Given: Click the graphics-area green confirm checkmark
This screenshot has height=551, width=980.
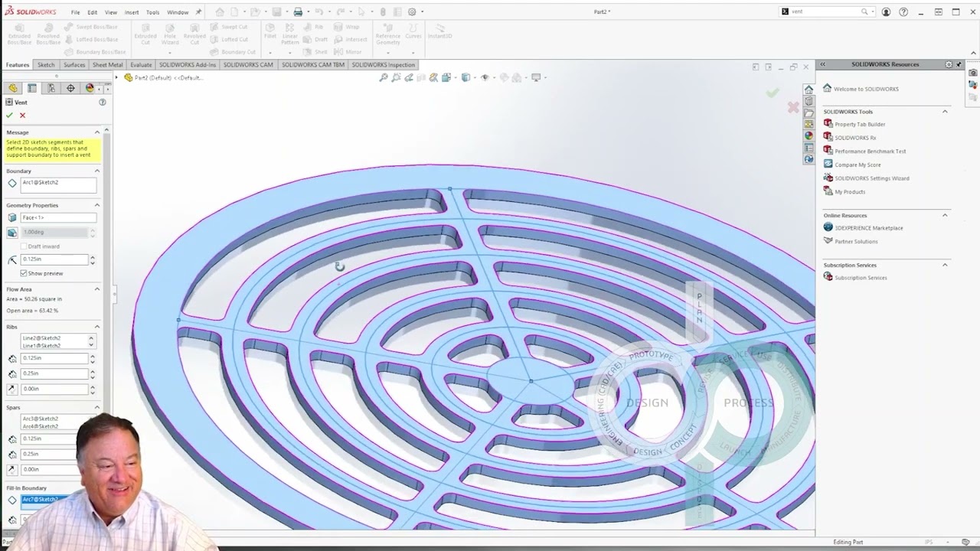Looking at the screenshot, I should tap(773, 93).
